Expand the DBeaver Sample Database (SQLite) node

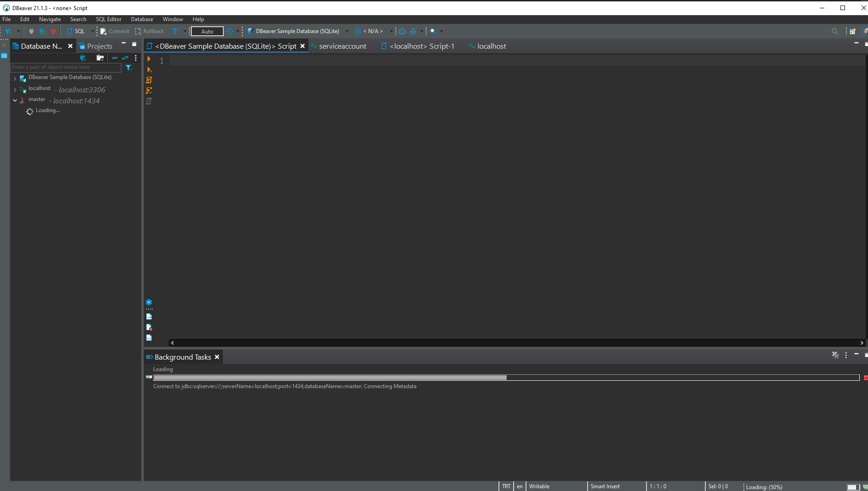coord(15,79)
